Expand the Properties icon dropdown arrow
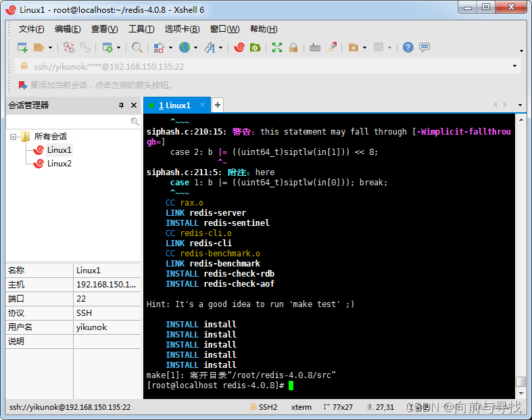Viewport: 532px width, 420px height. click(x=118, y=48)
